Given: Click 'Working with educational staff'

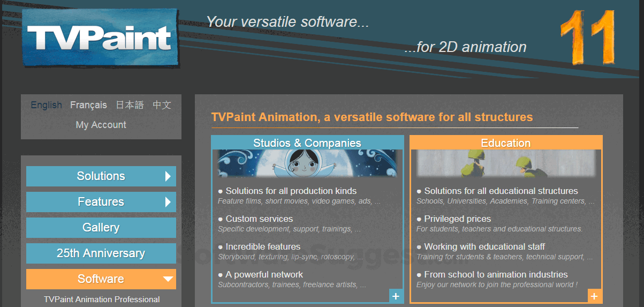Looking at the screenshot, I should point(484,246).
